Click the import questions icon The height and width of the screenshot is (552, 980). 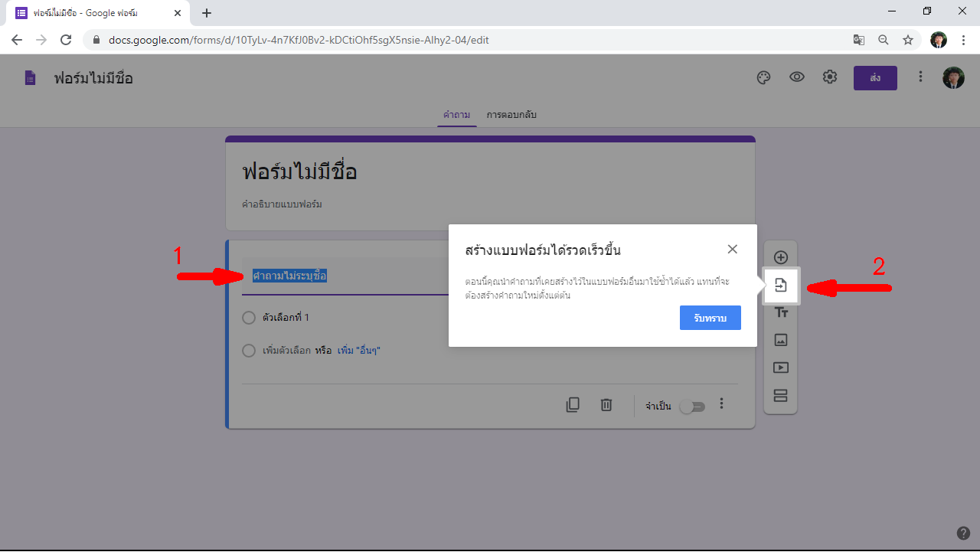pyautogui.click(x=781, y=286)
